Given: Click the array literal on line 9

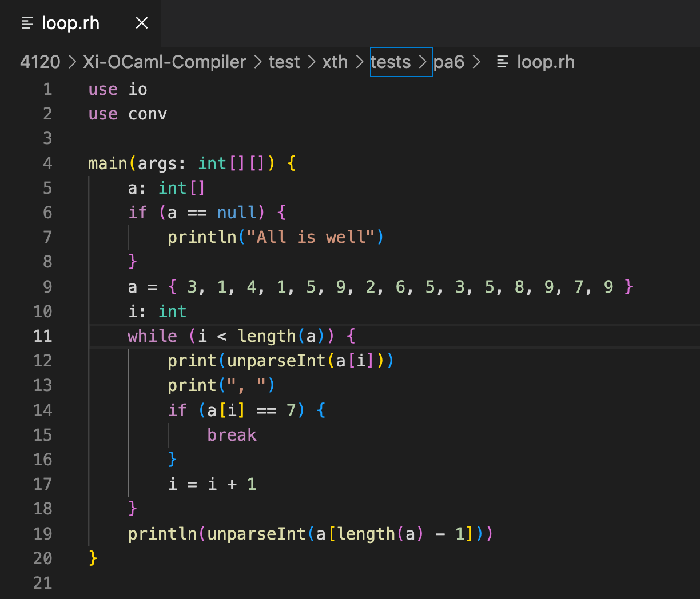Looking at the screenshot, I should [400, 286].
